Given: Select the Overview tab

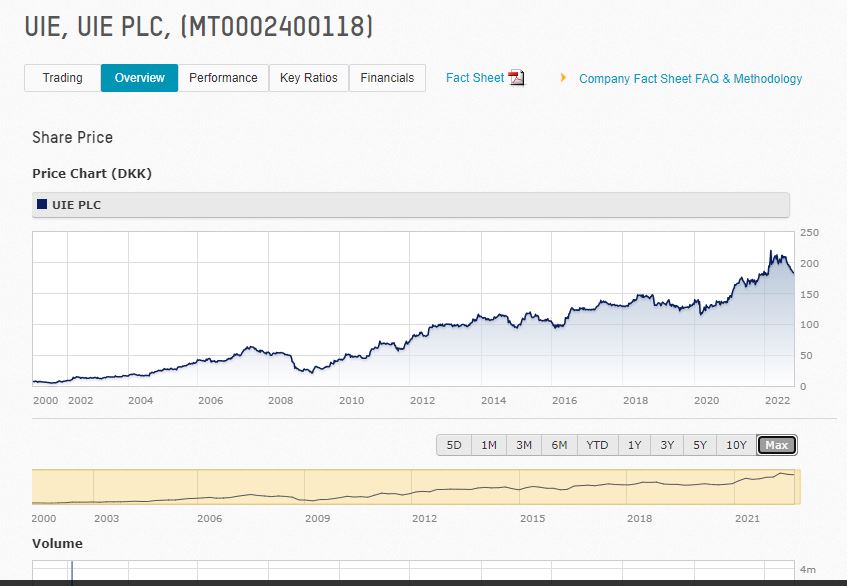Looking at the screenshot, I should (139, 78).
